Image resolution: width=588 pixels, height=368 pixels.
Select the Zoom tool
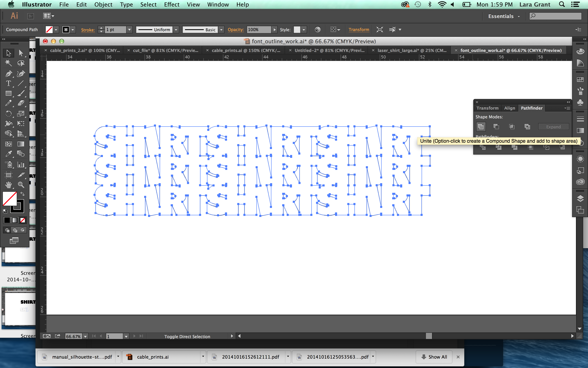(21, 185)
